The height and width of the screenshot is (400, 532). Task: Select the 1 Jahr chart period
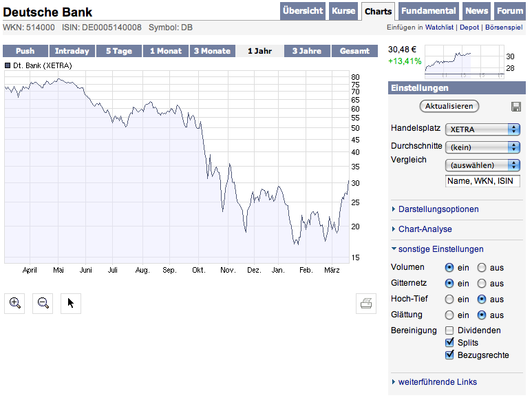tap(259, 51)
